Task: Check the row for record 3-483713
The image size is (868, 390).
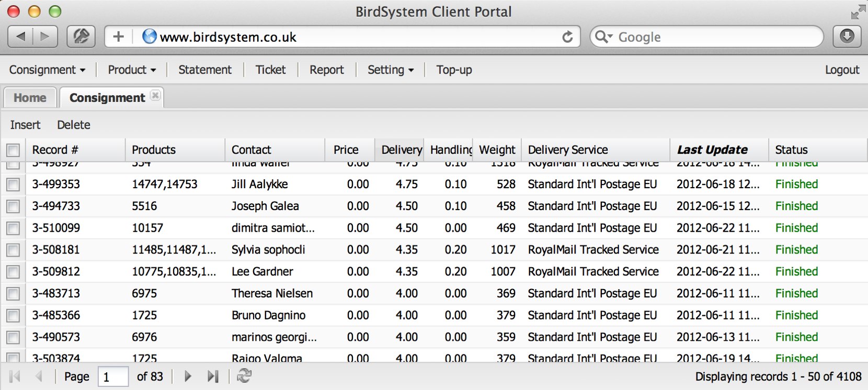Action: coord(13,294)
